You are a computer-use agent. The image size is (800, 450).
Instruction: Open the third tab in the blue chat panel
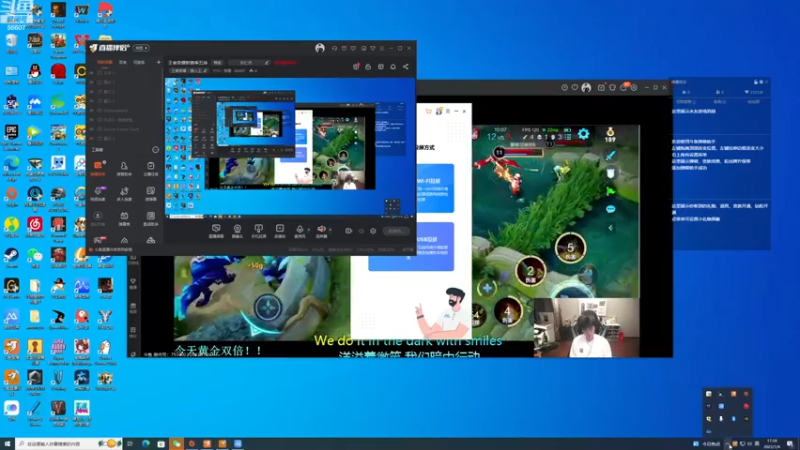coord(753,102)
